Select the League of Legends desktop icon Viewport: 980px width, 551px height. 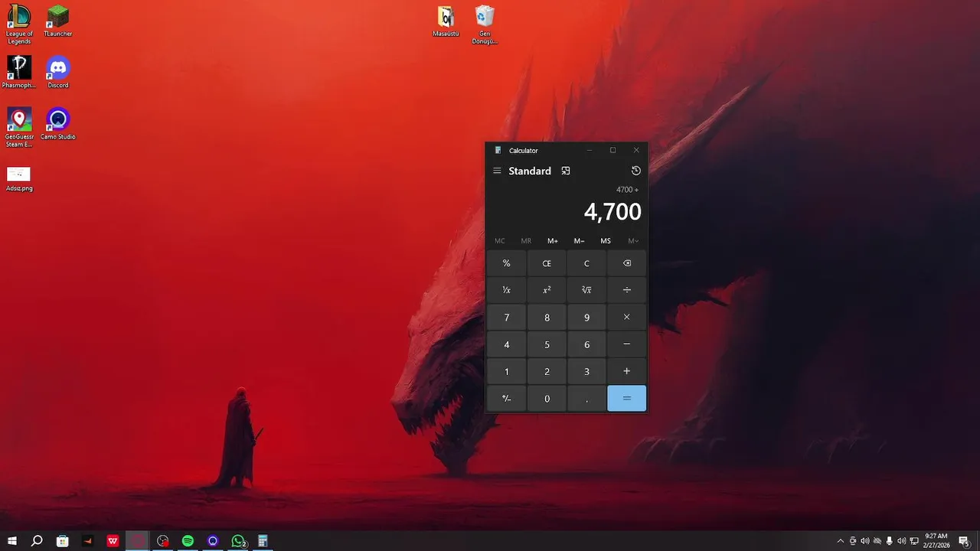[x=19, y=24]
